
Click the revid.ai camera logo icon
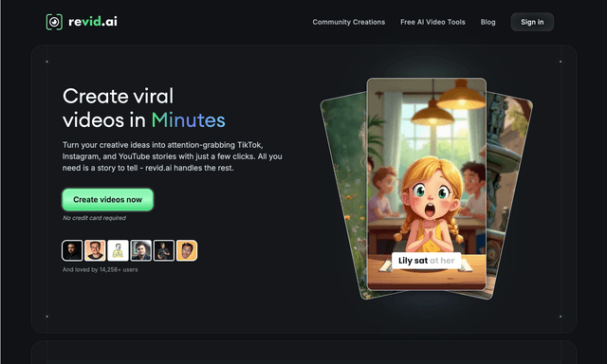pos(54,22)
